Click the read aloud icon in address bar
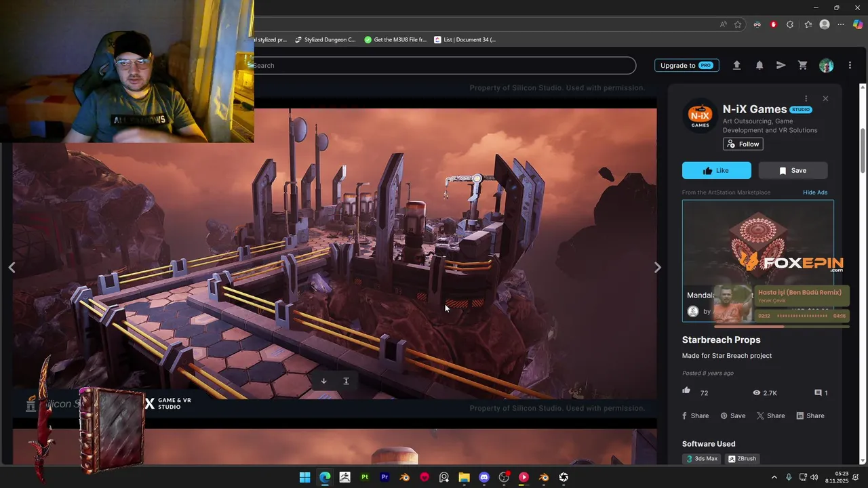This screenshot has height=488, width=868. click(724, 24)
